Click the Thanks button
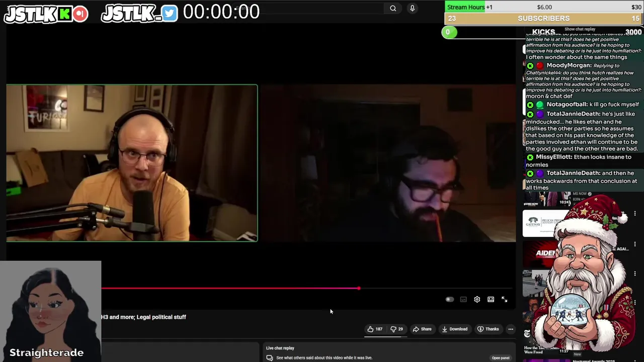Image resolution: width=644 pixels, height=362 pixels. pos(488,329)
